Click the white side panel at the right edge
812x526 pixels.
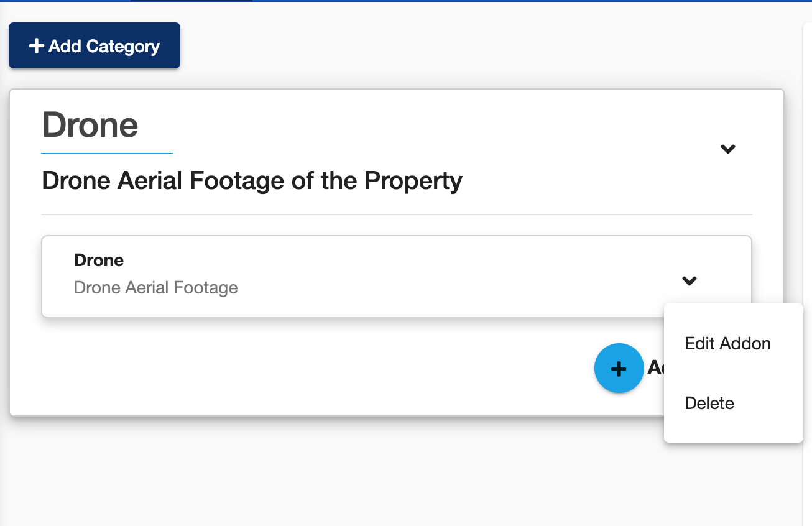tap(808, 274)
